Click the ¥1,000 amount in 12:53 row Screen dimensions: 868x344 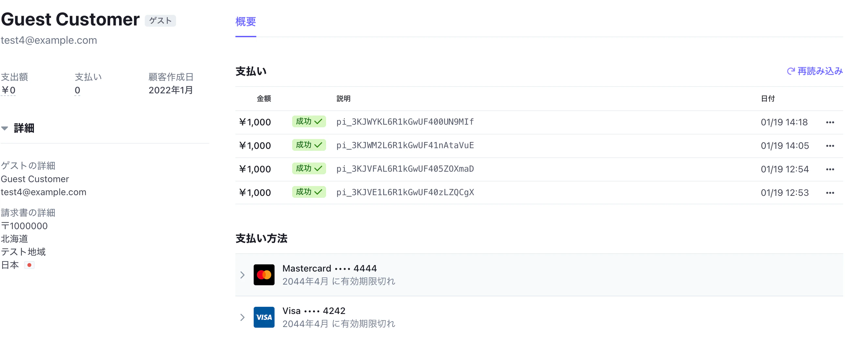pyautogui.click(x=255, y=193)
